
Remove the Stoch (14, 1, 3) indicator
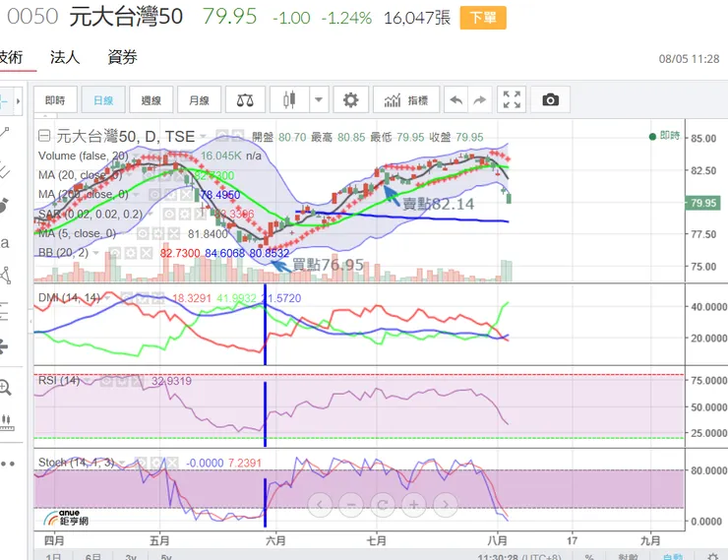pyautogui.click(x=171, y=463)
